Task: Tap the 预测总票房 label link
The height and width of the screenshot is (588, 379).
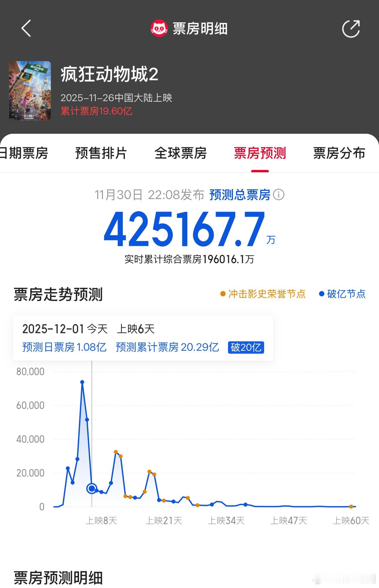Action: (240, 195)
